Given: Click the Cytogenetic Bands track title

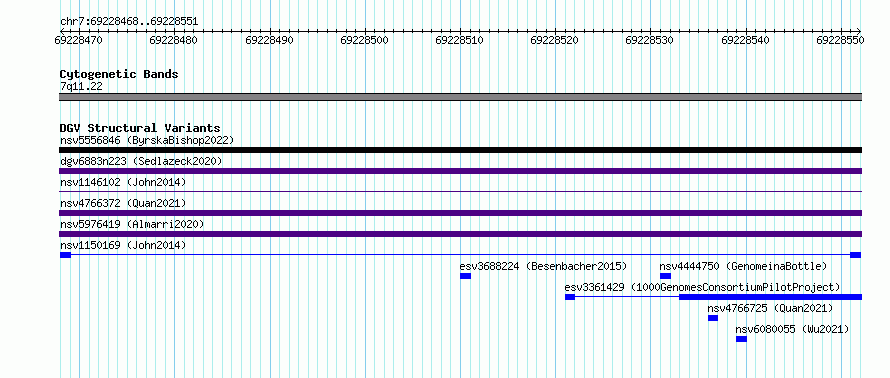Looking at the screenshot, I should pos(119,74).
